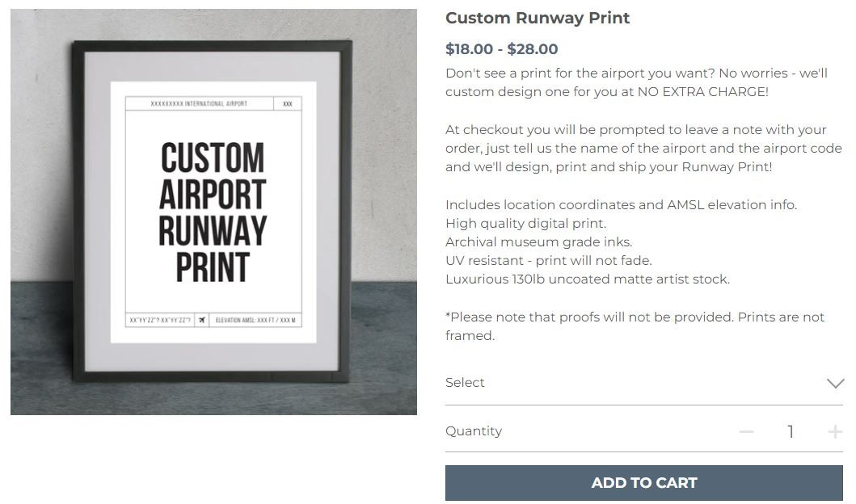Screen dimensions: 856x504
Task: Click the framed print product image
Action: click(x=213, y=212)
